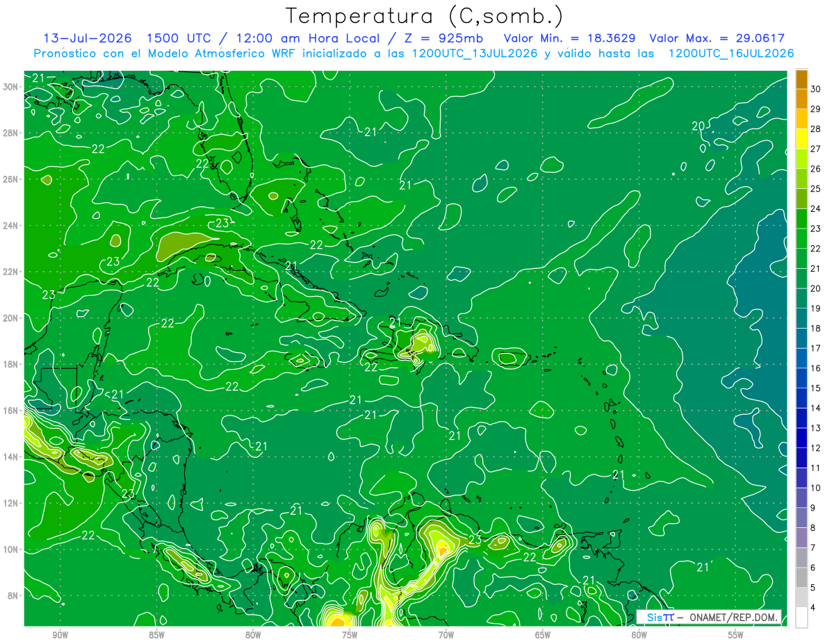Pick the topmost brown swatch of the color scale

click(x=801, y=79)
